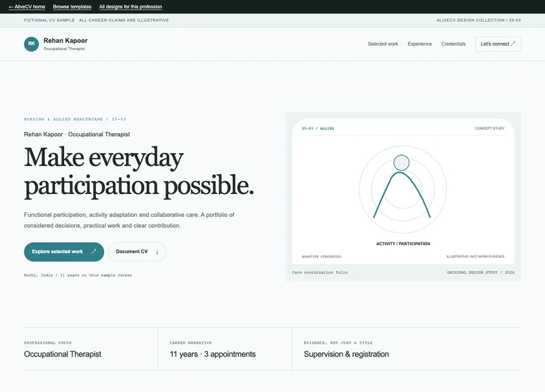545x392 pixels.
Task: Open All designs for this profession
Action: (130, 7)
